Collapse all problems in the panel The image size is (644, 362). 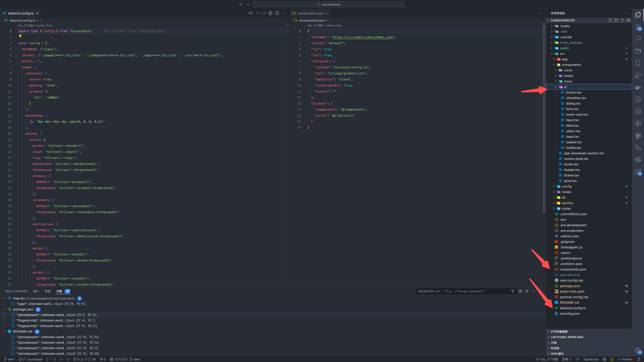[x=520, y=291]
